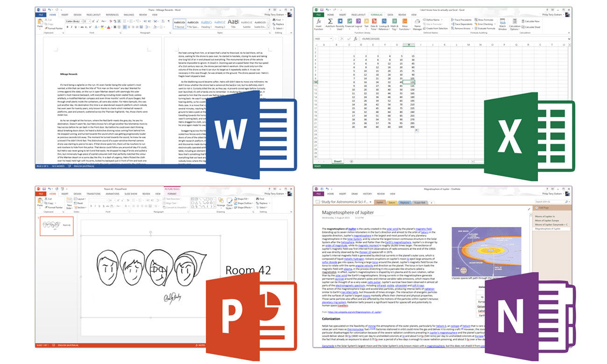The height and width of the screenshot is (364, 607).
Task: Open DRAW tab in OneNote
Action: pos(354,194)
